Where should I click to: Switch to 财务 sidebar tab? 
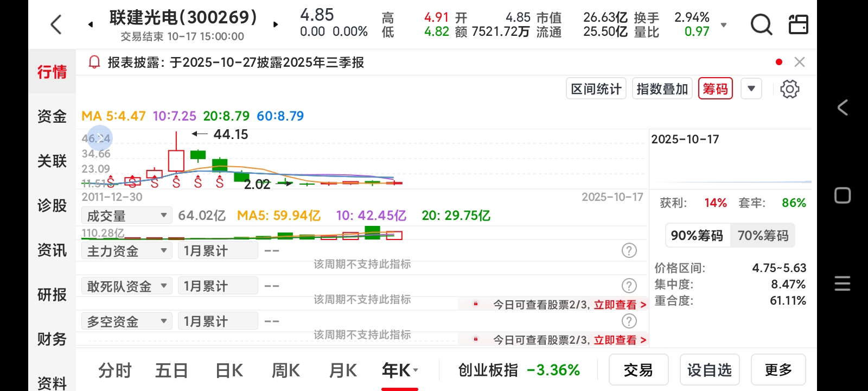pos(52,339)
